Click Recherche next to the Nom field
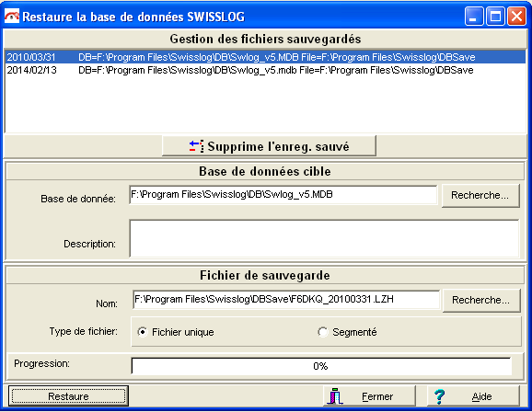The height and width of the screenshot is (412, 532). pyautogui.click(x=481, y=300)
